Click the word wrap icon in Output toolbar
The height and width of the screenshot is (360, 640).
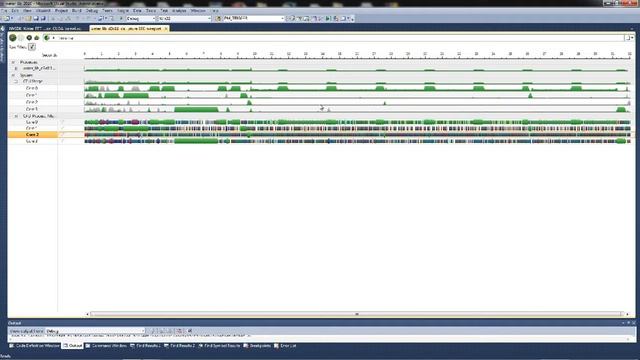[x=190, y=331]
